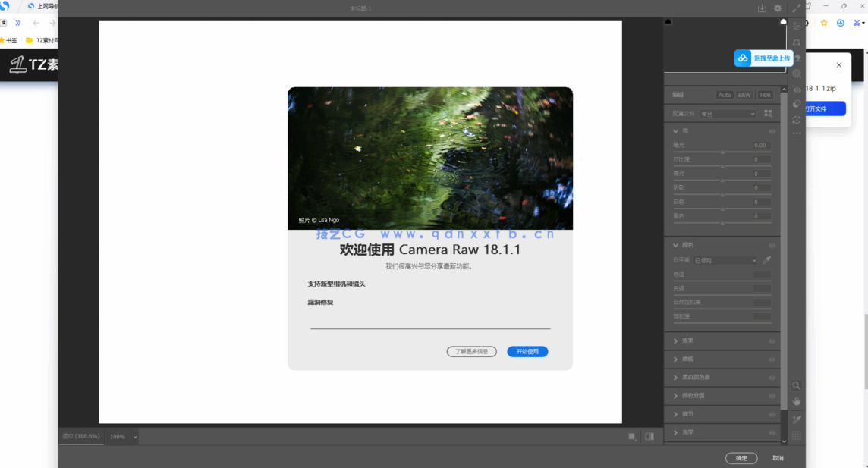Toggle the 亮 panel preview eye icon

(772, 130)
